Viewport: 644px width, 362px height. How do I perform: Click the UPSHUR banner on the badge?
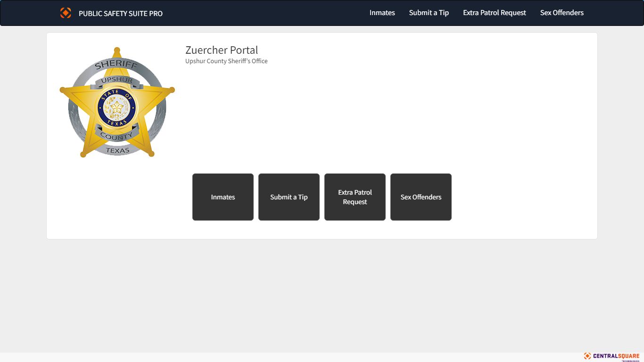coord(117,81)
